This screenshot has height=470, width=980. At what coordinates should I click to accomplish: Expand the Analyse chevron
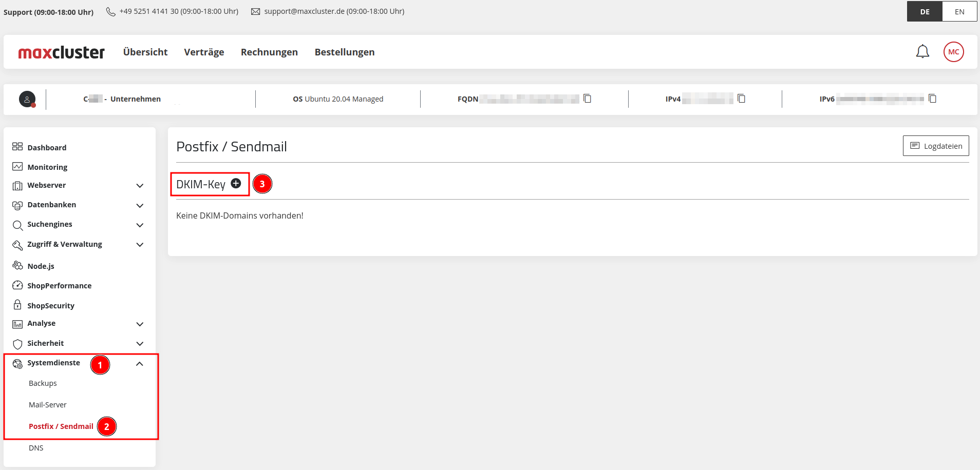click(x=140, y=324)
